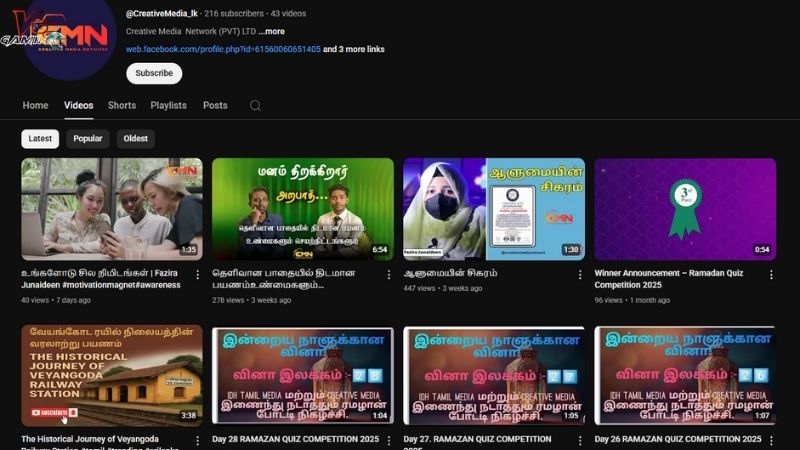This screenshot has width=800, height=450.
Task: Click '40 views • 7 days ago' text
Action: 56,301
